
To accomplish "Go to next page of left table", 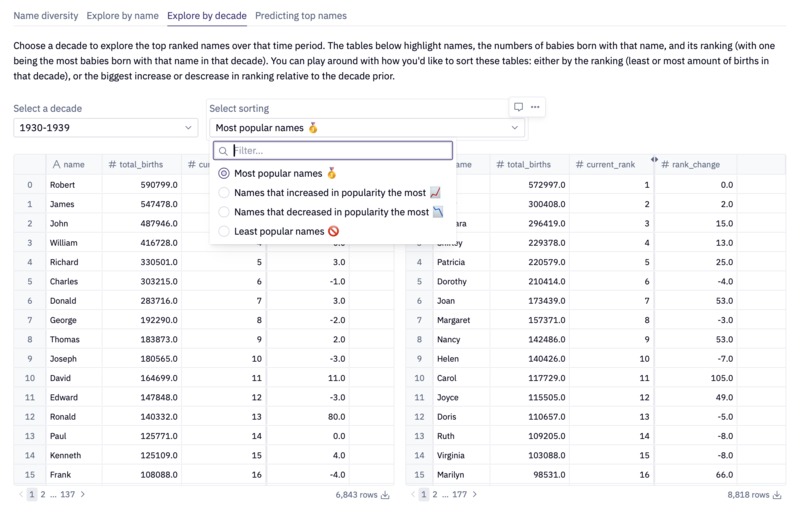I will point(83,494).
